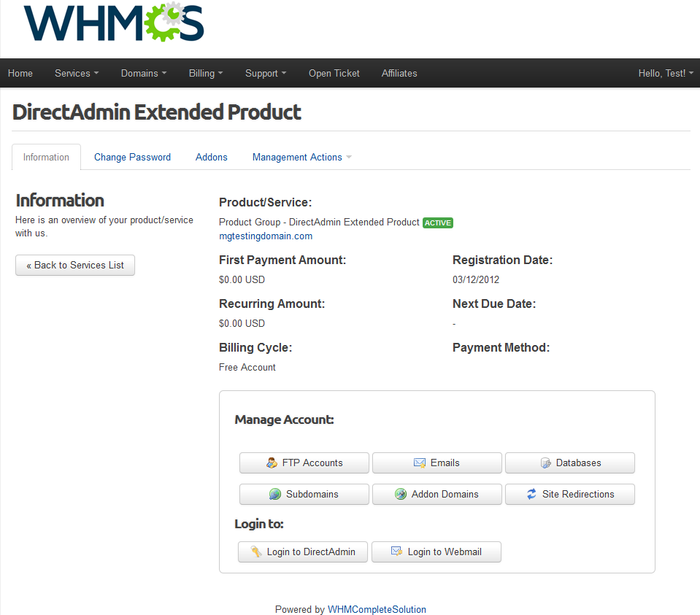Click the Databases icon
Image resolution: width=700 pixels, height=615 pixels.
[545, 463]
